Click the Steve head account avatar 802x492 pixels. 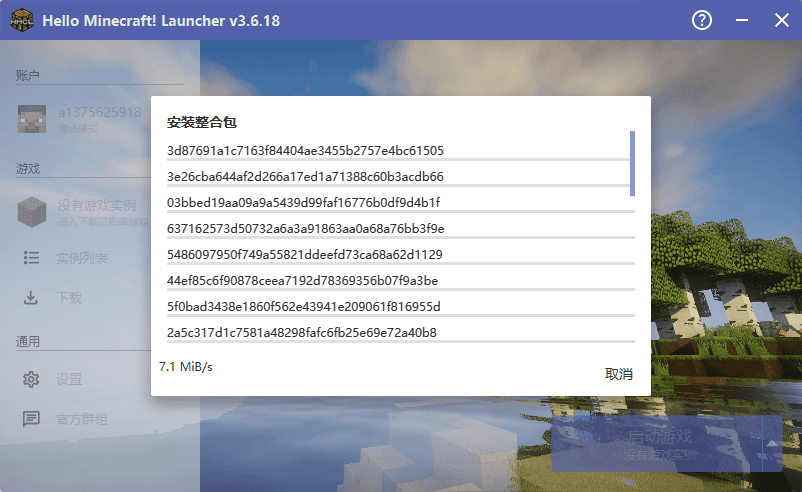tap(32, 119)
